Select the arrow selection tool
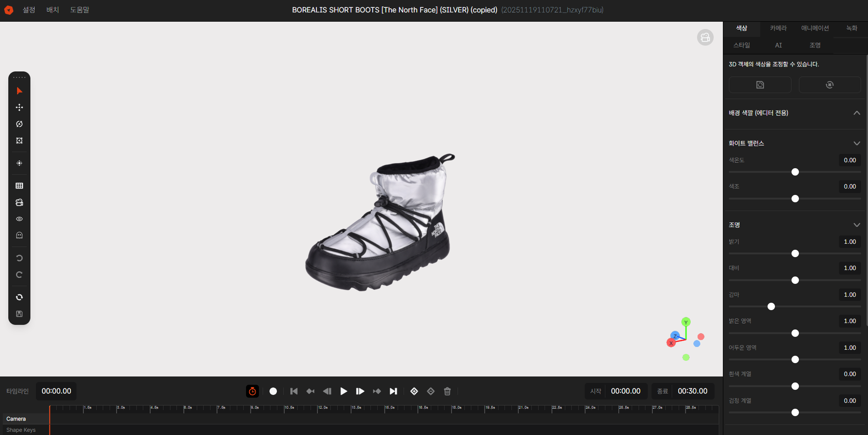Screen dimensions: 868x435 point(19,91)
